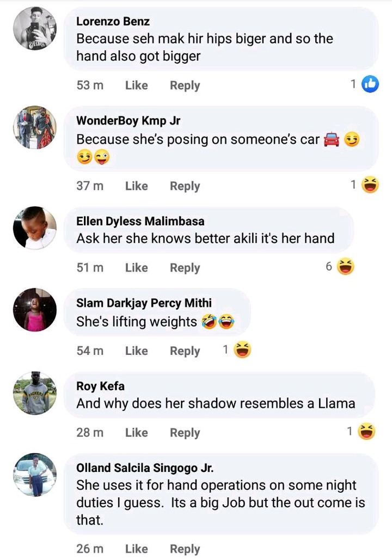The width and height of the screenshot is (392, 559).
Task: Like Ellen Dyless Malimbasa's comment
Action: click(x=136, y=267)
